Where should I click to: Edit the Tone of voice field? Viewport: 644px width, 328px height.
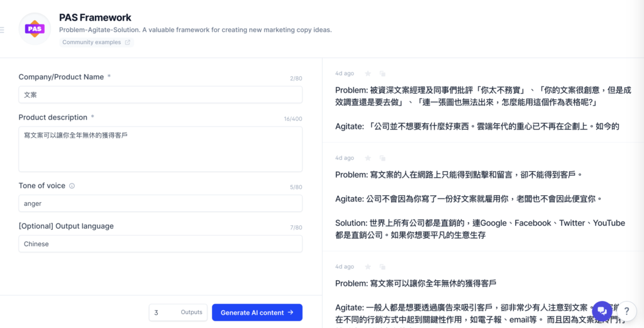(x=160, y=203)
